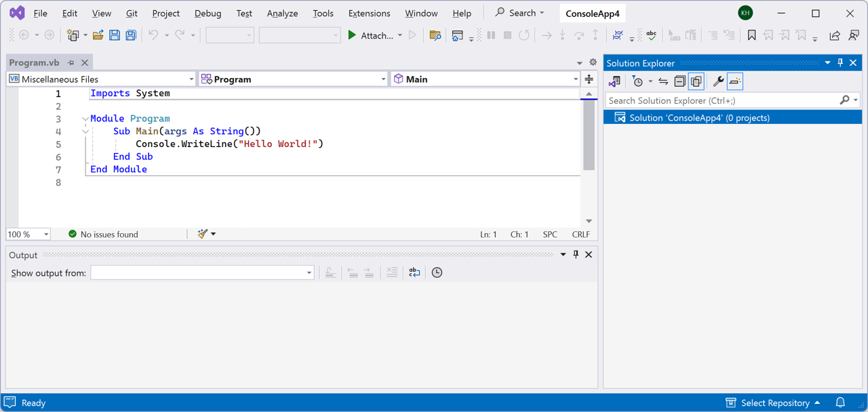Viewport: 868px width, 412px height.
Task: Save the file using the single-disk icon
Action: (x=115, y=35)
